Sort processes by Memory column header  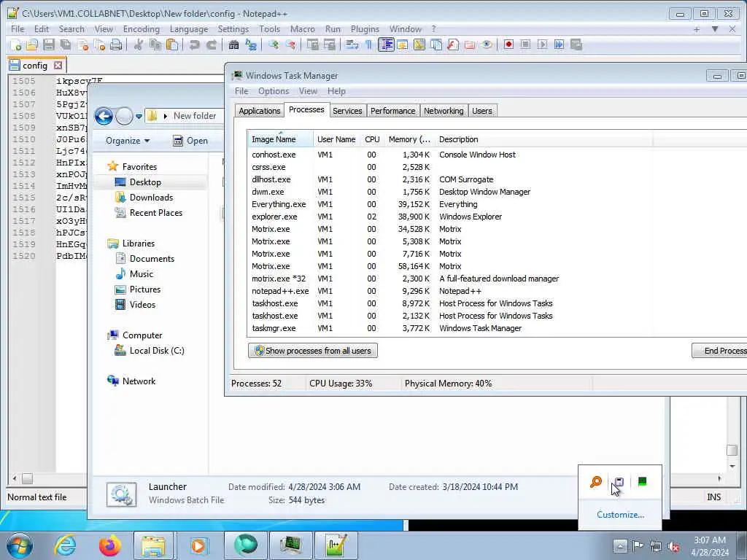(x=409, y=139)
